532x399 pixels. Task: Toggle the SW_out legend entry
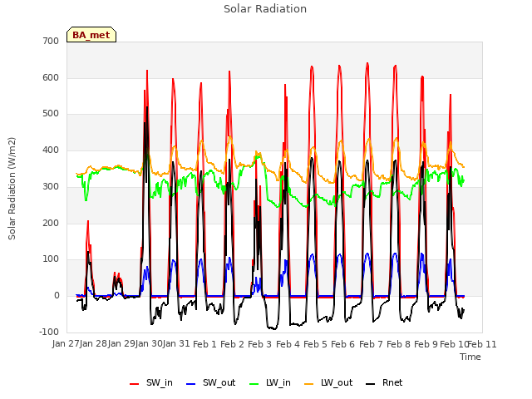(210, 383)
